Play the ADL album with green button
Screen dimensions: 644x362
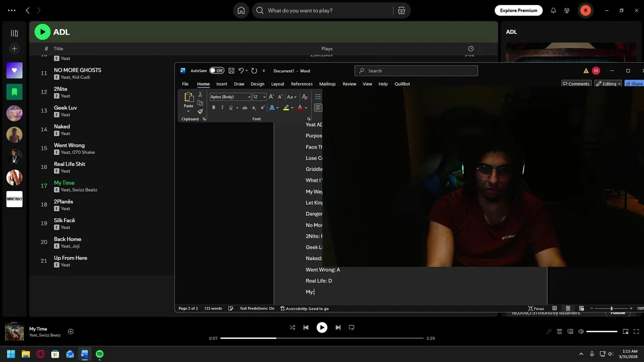42,32
